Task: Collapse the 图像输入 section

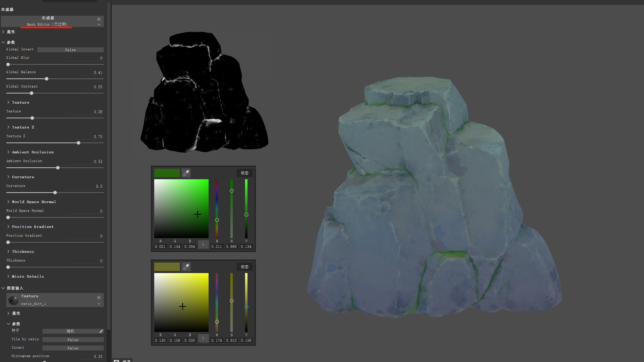Action: coord(3,288)
